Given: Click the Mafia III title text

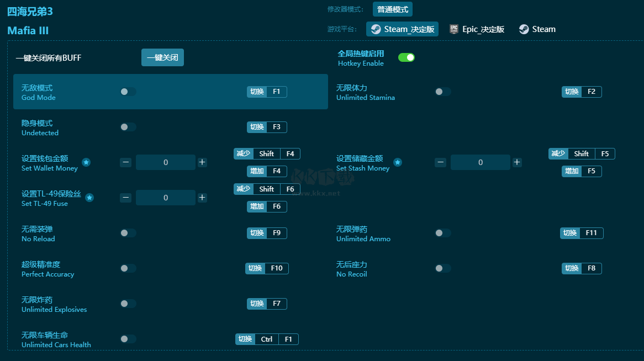Looking at the screenshot, I should [28, 30].
